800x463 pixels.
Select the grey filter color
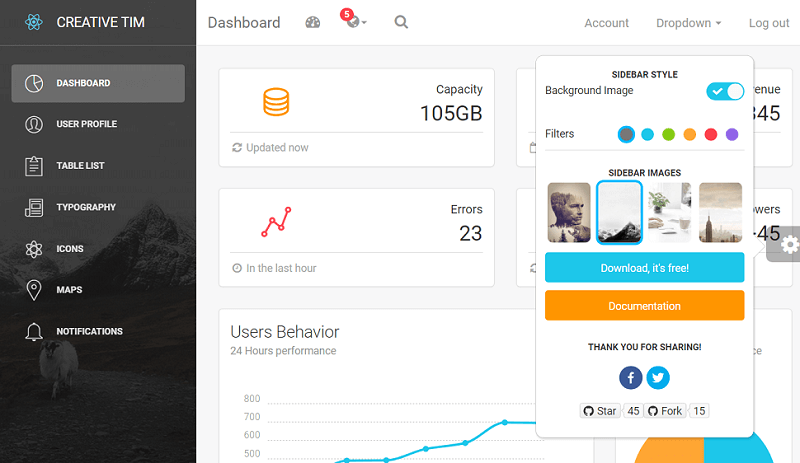tap(626, 134)
